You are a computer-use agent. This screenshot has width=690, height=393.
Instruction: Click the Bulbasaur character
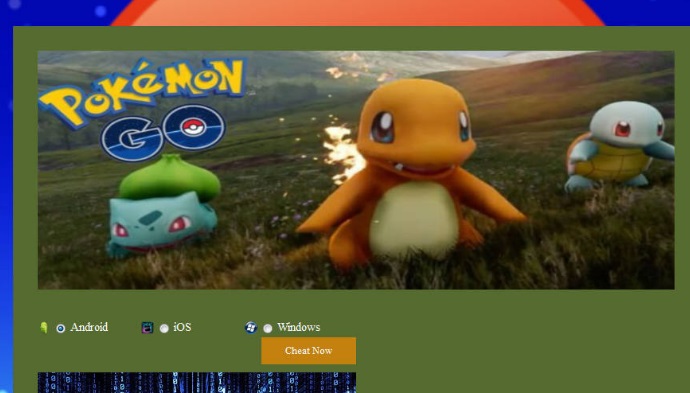point(164,206)
